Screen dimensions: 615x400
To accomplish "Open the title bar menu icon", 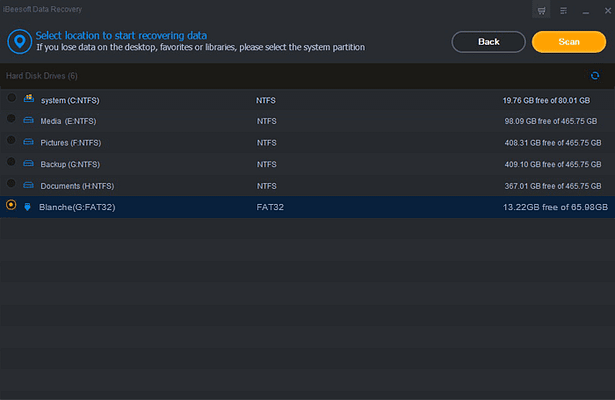I will pos(563,11).
